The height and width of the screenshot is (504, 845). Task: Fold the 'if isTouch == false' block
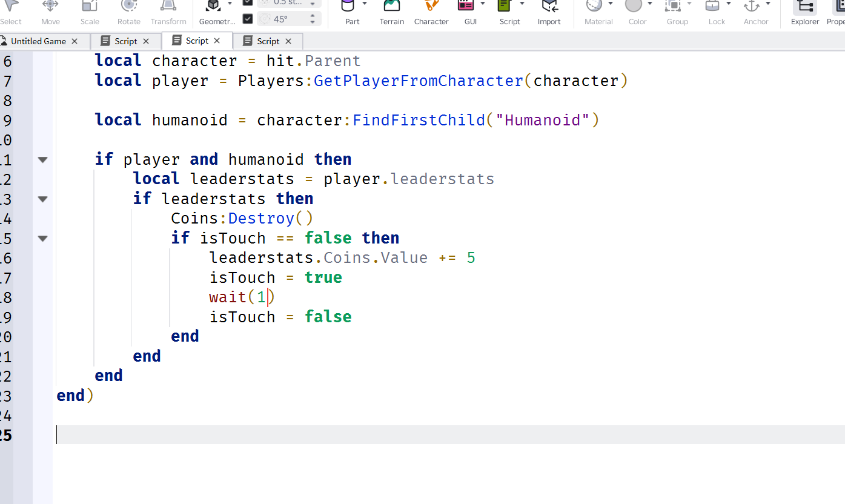(42, 239)
